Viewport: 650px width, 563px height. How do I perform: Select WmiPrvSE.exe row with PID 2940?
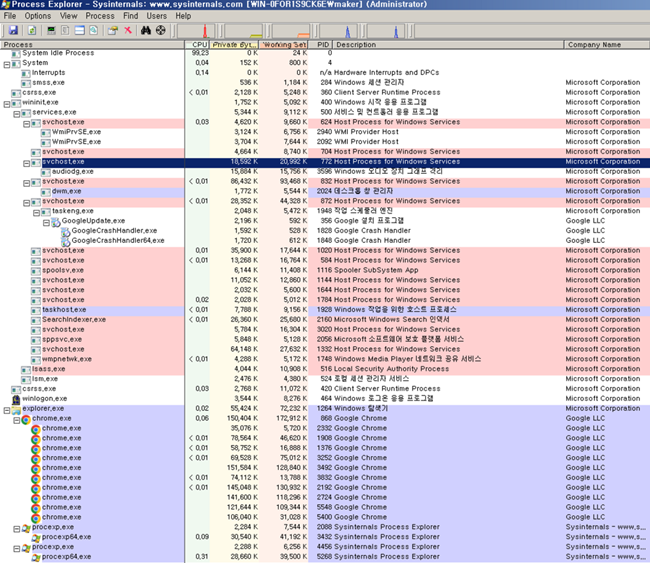coord(325,132)
